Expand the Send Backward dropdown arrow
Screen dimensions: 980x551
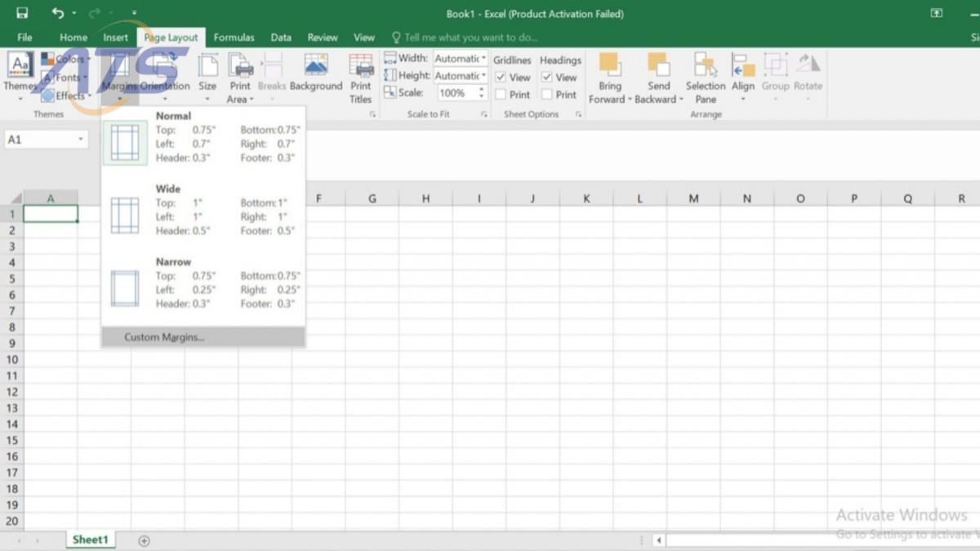681,100
